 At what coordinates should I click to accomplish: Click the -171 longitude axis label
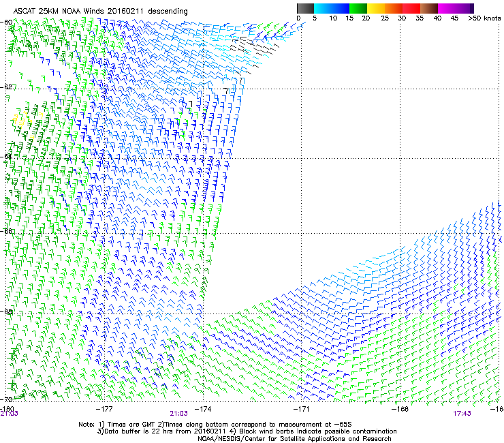pyautogui.click(x=302, y=409)
